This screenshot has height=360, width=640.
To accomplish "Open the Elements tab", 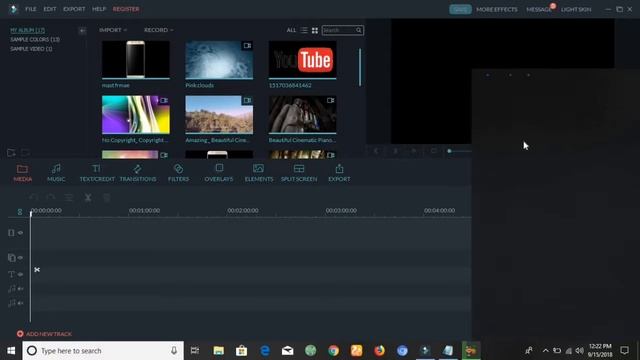I will (259, 173).
